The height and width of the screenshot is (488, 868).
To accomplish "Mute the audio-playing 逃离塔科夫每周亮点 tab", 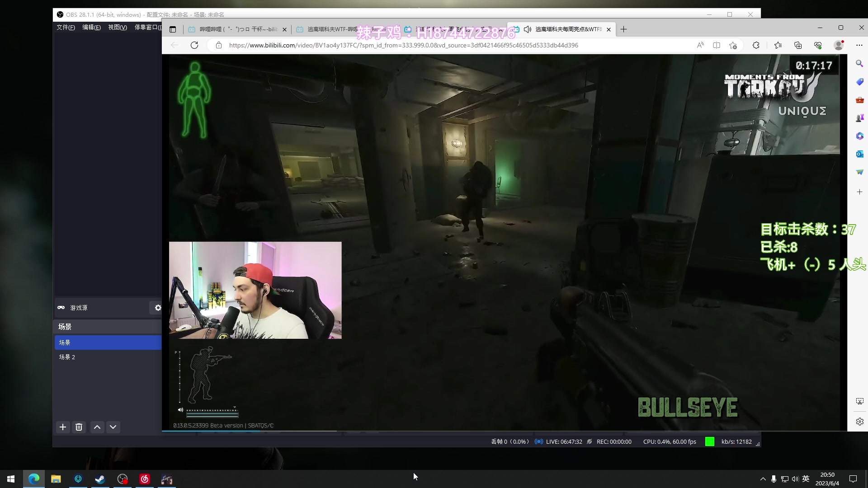I will 527,29.
